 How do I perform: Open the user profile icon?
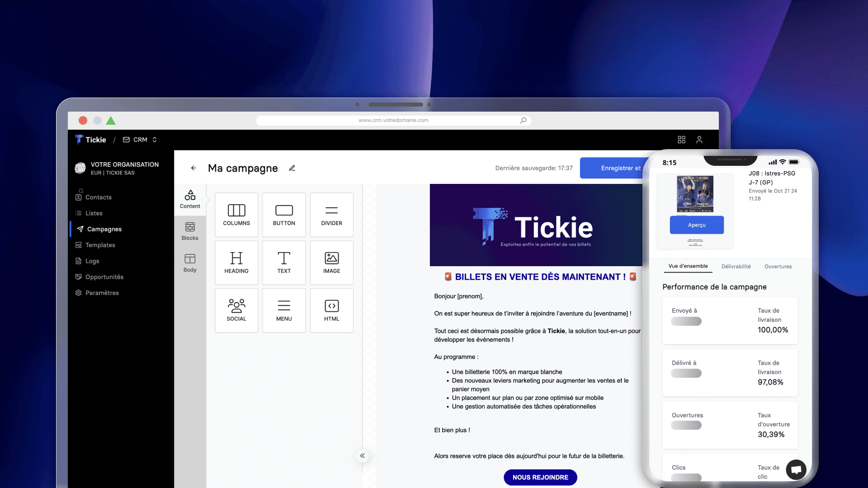point(699,140)
